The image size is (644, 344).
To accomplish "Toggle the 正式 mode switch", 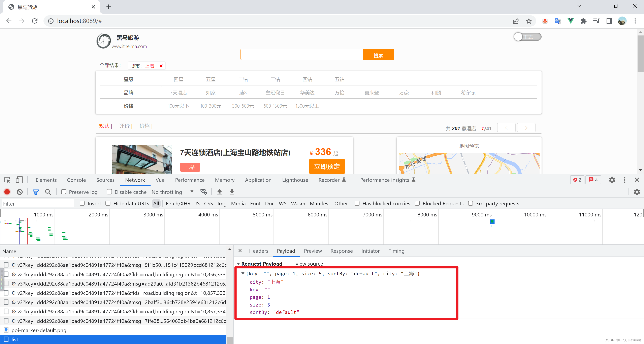I will 527,37.
